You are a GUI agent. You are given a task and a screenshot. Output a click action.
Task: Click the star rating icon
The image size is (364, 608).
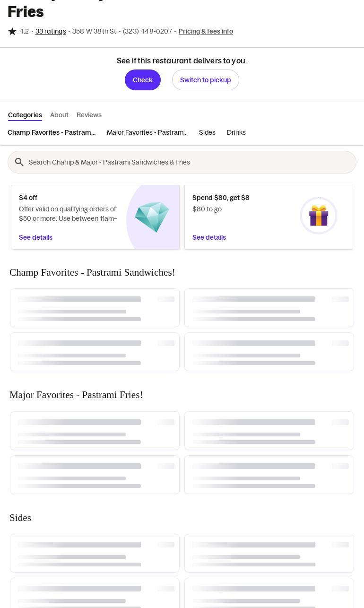click(x=12, y=31)
